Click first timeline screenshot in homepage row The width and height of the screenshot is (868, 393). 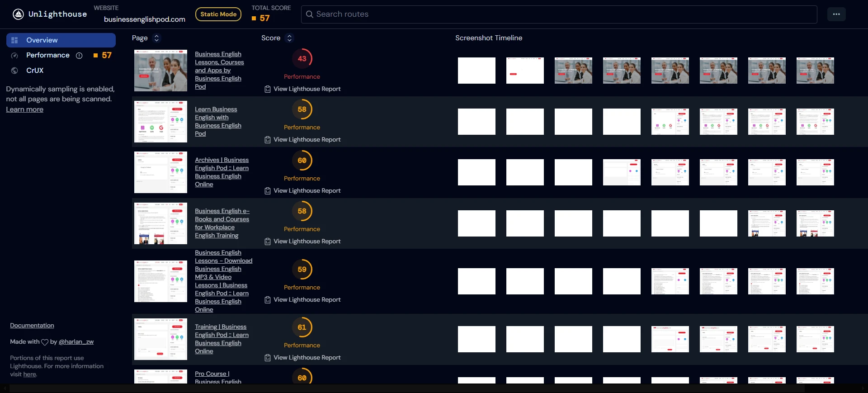click(x=476, y=71)
